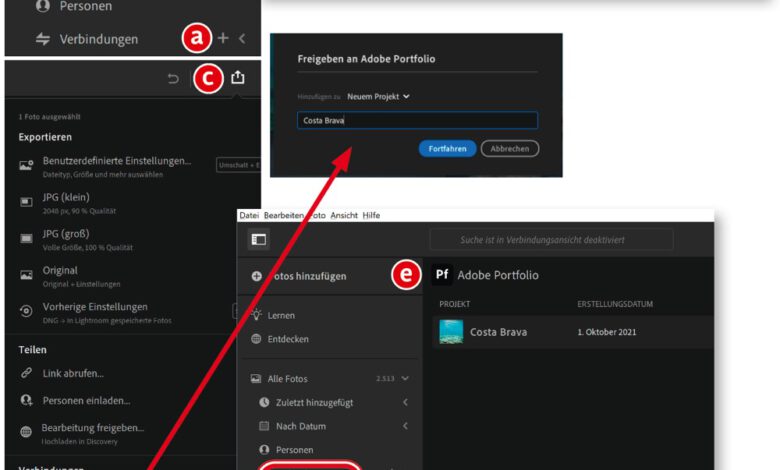Open the Hilfe menu

tap(371, 215)
